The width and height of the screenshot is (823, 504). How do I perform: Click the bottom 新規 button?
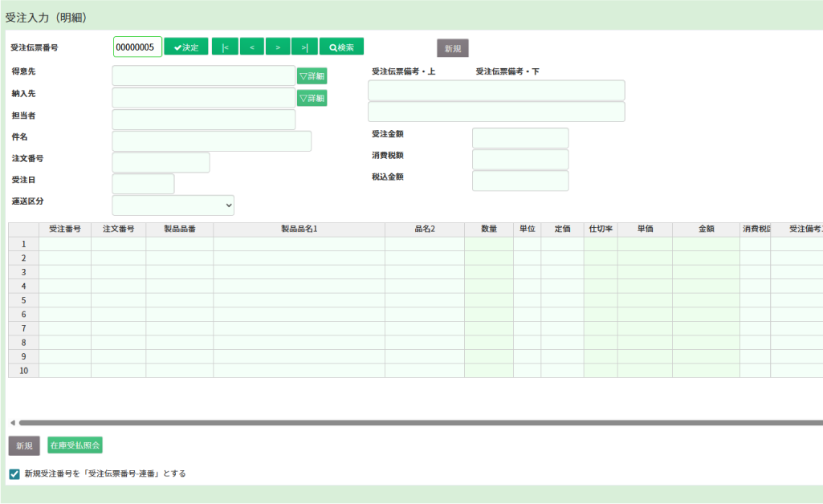pyautogui.click(x=24, y=446)
